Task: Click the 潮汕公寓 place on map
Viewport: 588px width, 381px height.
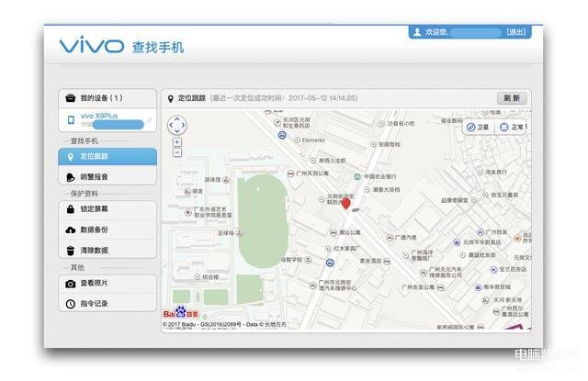Action: pos(349,232)
